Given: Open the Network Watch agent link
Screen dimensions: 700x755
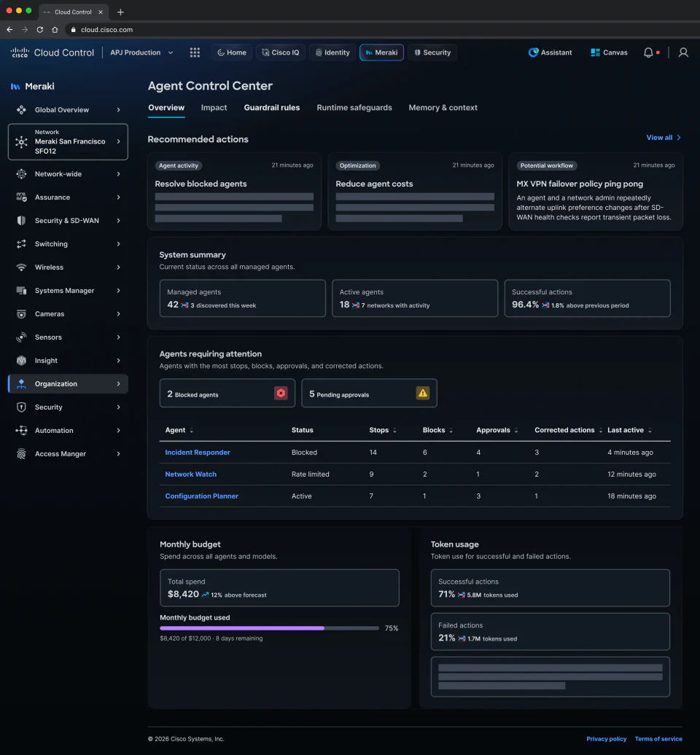Looking at the screenshot, I should pos(191,474).
